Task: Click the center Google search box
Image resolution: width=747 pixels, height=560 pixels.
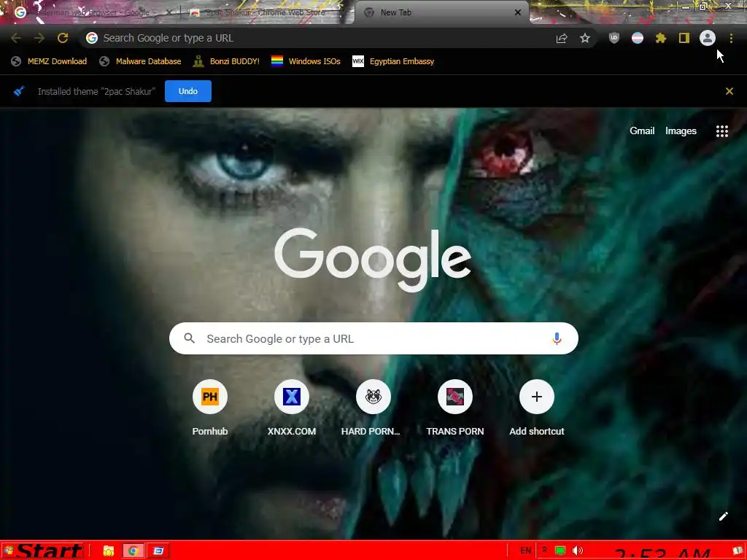Action: pos(373,338)
